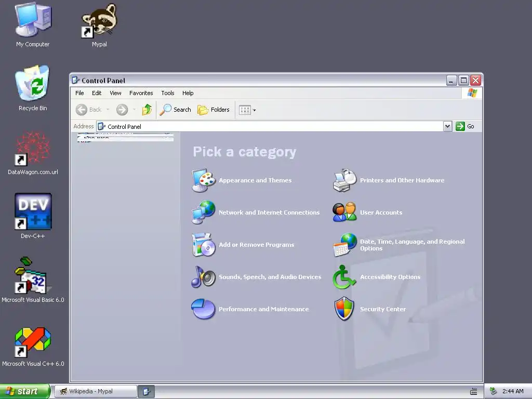Viewport: 532px width, 399px height.
Task: Click the Control Panel taskbar button
Action: tap(146, 392)
